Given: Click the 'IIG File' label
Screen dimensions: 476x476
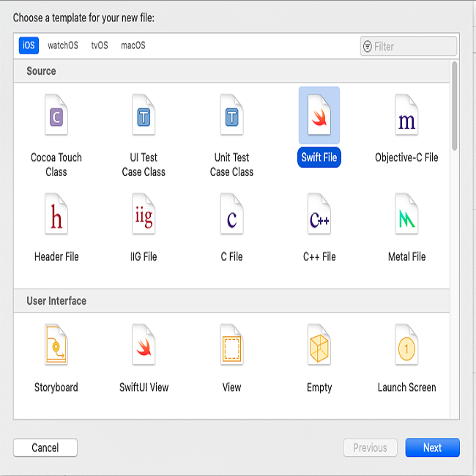Looking at the screenshot, I should pos(144,257).
